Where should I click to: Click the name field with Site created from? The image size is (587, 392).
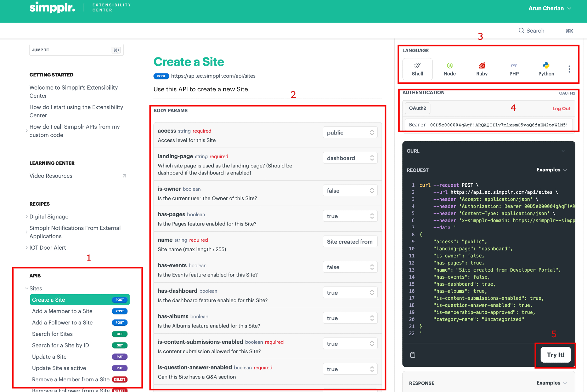(350, 242)
